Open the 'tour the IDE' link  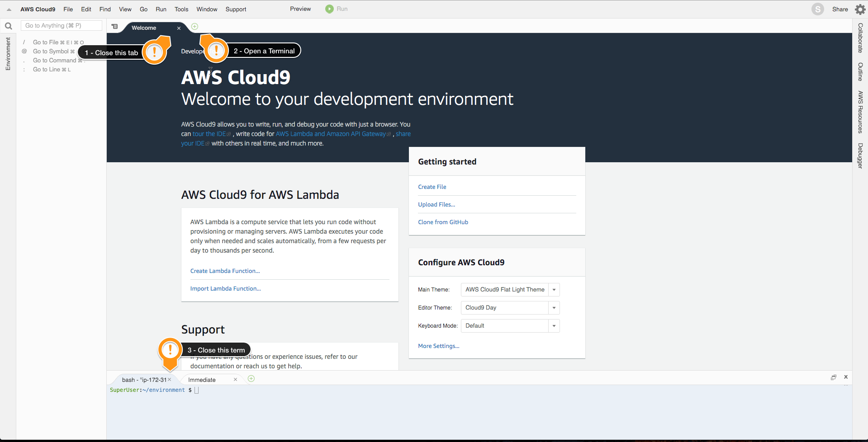pyautogui.click(x=209, y=134)
